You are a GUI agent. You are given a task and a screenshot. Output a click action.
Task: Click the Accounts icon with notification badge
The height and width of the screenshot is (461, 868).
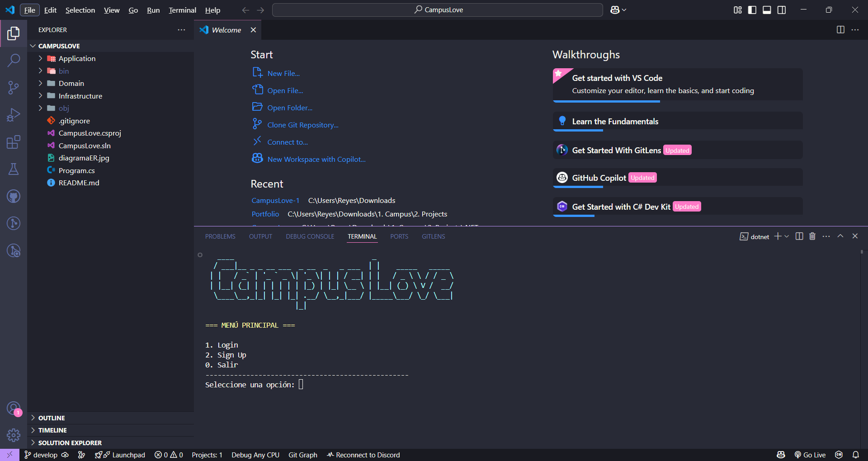[x=14, y=408]
